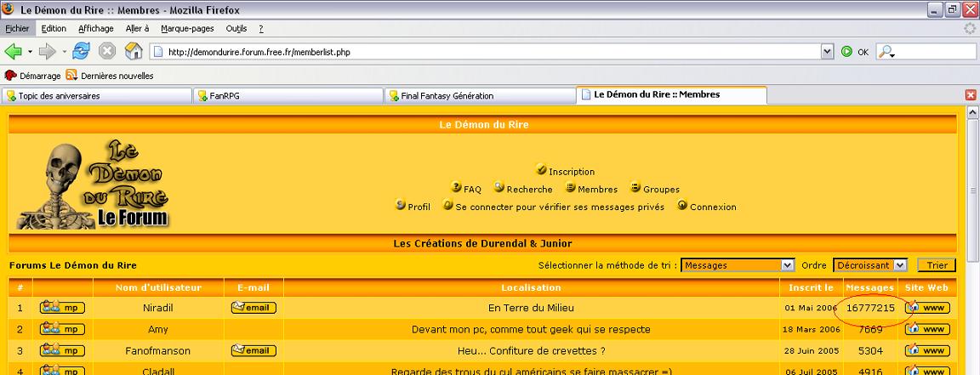Click the email icon for Fanofmanson
Screen dimensions: 980x375
click(254, 350)
